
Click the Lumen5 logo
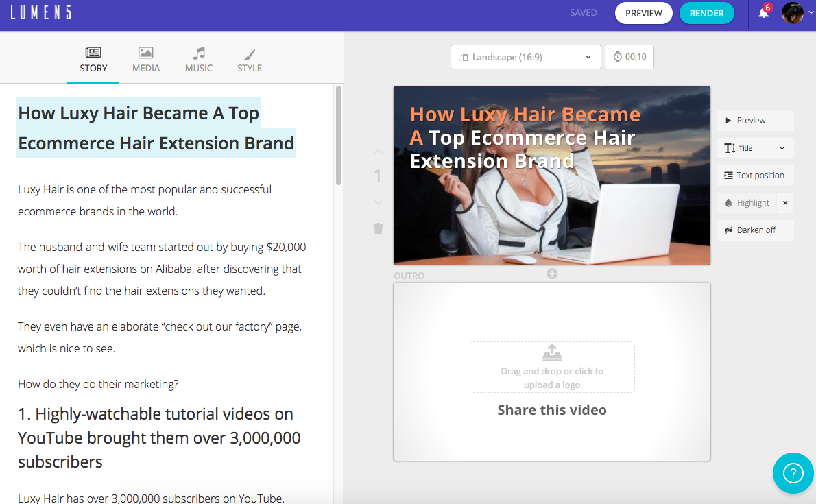point(40,12)
